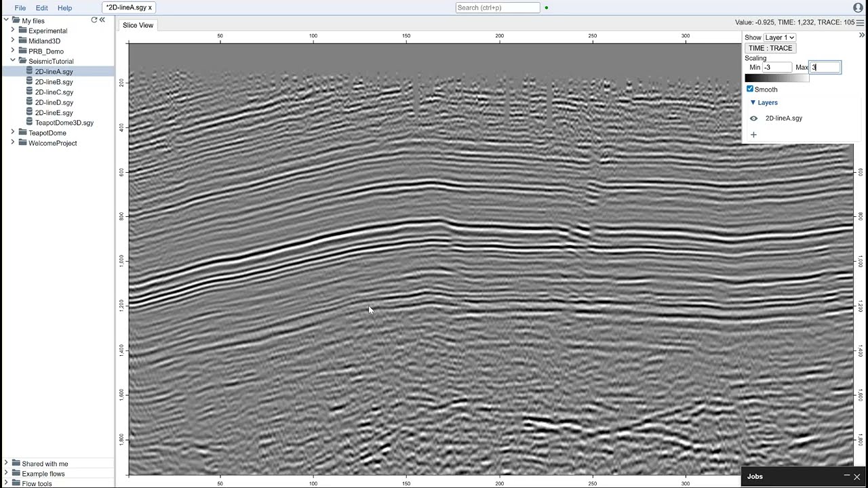Collapse the SeismicTutorial folder arrow
868x488 pixels.
point(13,61)
